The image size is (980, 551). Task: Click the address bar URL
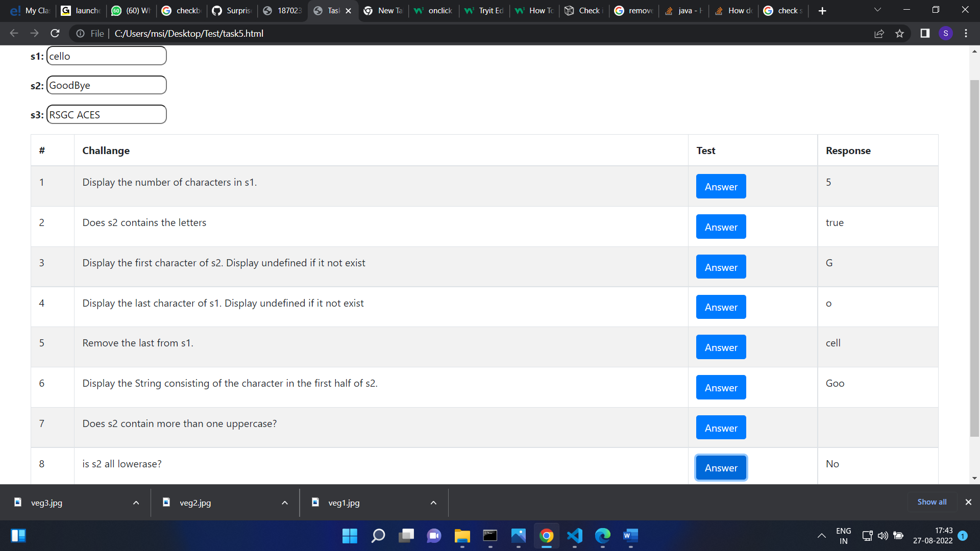[x=189, y=34]
